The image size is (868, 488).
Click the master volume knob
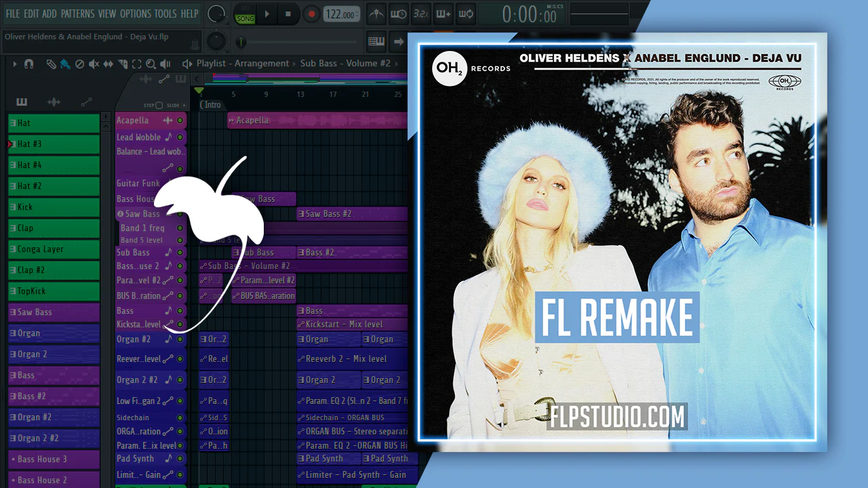[x=216, y=14]
